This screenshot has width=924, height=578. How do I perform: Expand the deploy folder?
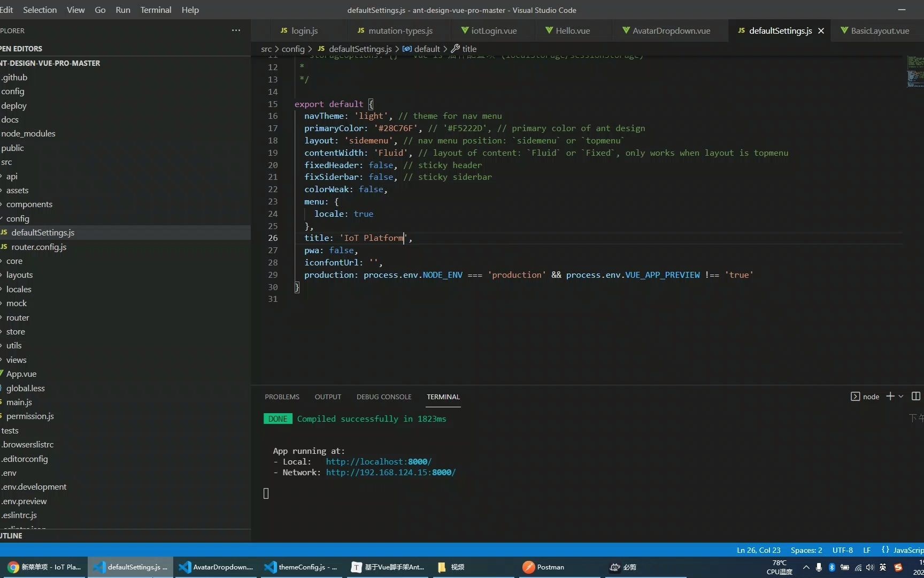(x=125, y=105)
